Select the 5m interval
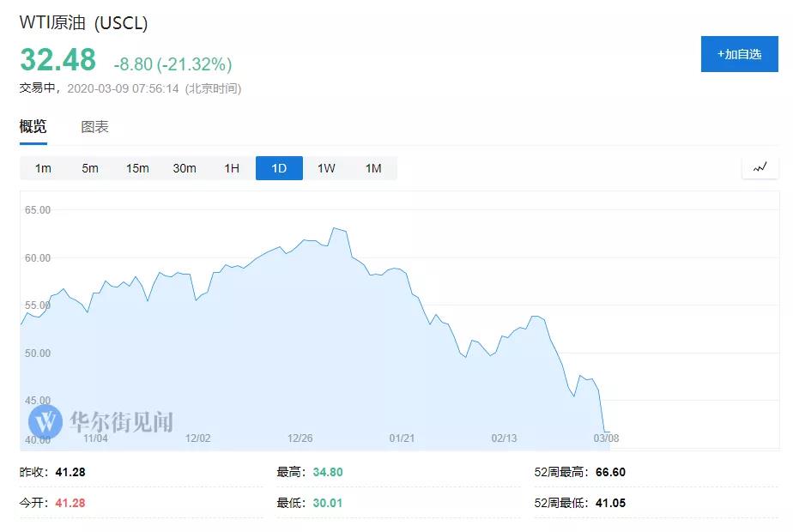The image size is (793, 532). click(90, 168)
